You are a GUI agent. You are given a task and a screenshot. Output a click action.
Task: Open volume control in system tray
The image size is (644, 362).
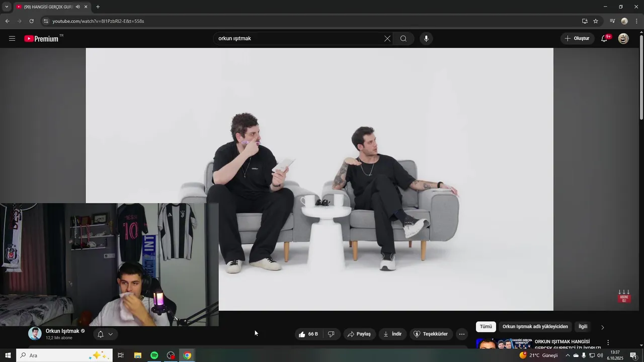click(600, 355)
